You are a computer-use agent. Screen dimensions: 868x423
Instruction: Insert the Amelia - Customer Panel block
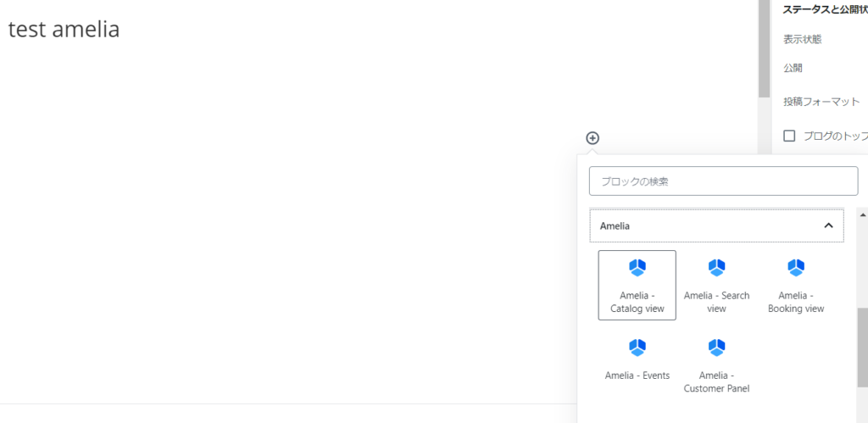coord(716,365)
